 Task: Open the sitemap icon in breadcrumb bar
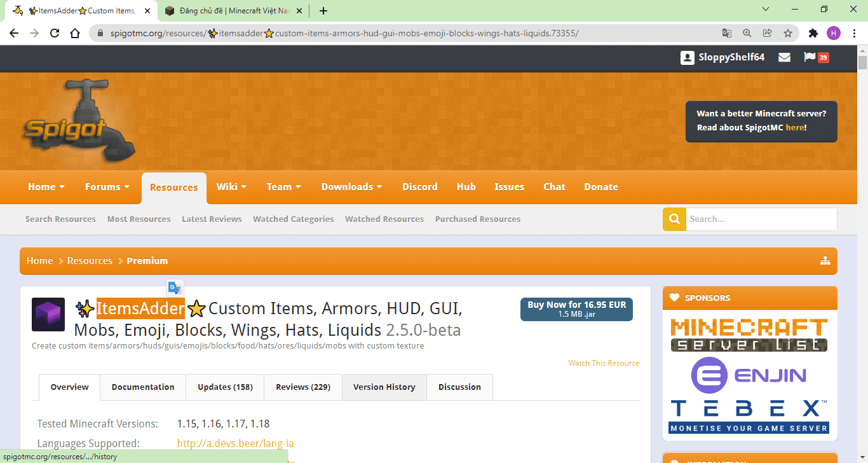[x=825, y=261]
